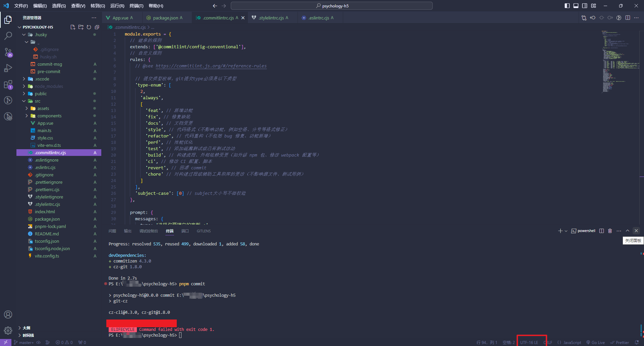Split the editor to the right
644x346 pixels.
tap(628, 18)
